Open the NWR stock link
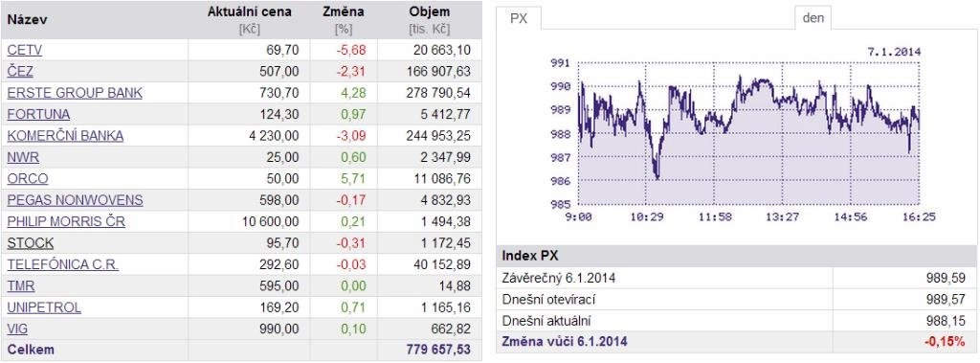This screenshot has height=363, width=980. point(23,157)
